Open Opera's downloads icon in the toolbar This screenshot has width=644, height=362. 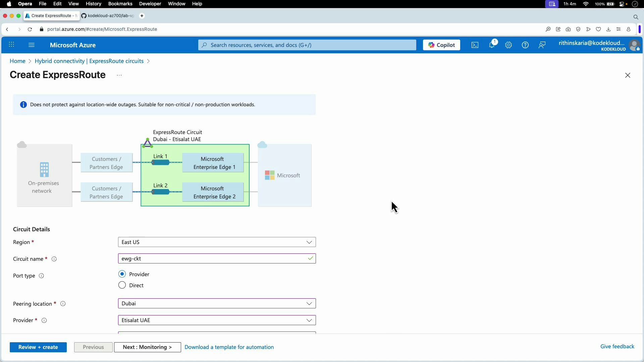tap(608, 29)
